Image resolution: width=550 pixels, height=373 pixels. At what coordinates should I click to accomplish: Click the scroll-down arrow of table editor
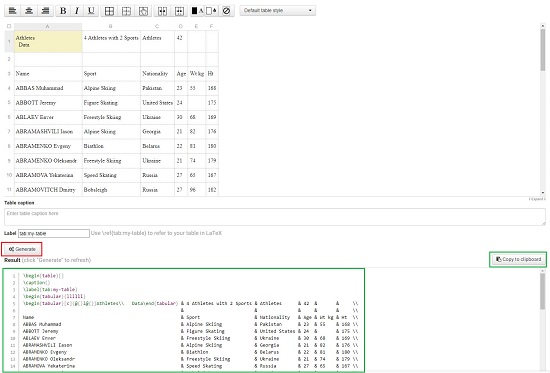pyautogui.click(x=543, y=193)
